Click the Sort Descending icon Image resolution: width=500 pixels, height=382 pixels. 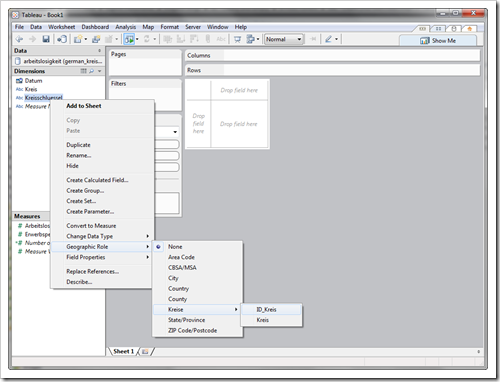pyautogui.click(x=194, y=39)
